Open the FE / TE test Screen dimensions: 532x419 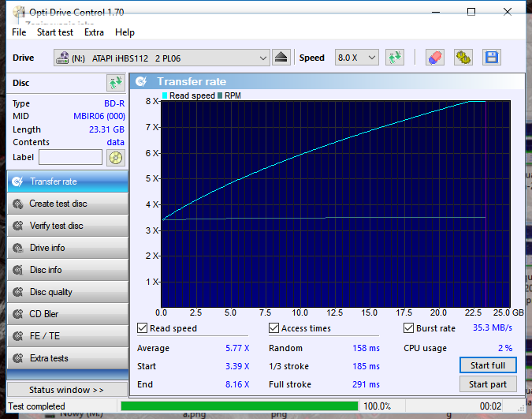tap(68, 336)
